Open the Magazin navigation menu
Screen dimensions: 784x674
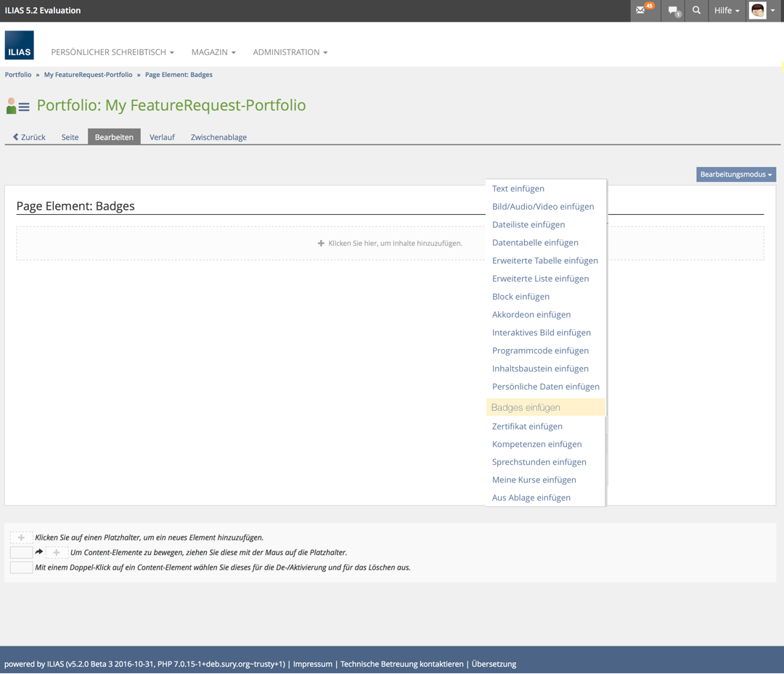213,52
